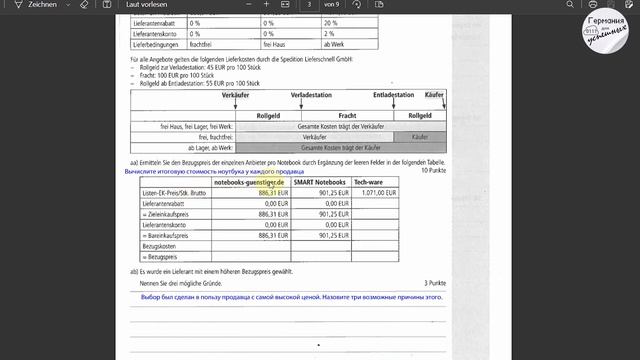This screenshot has height=360, width=640.
Task: Select the Zeichnen drawing tool
Action: click(36, 4)
